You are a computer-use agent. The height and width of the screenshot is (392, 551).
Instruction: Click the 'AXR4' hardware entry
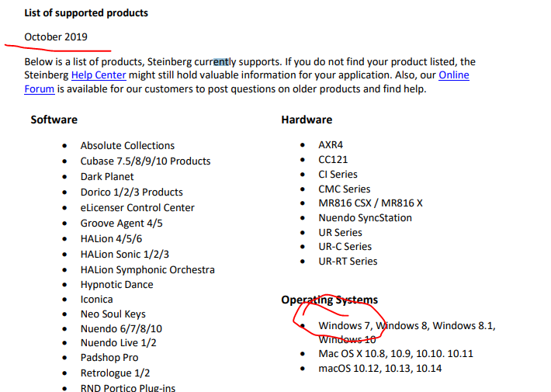[331, 145]
